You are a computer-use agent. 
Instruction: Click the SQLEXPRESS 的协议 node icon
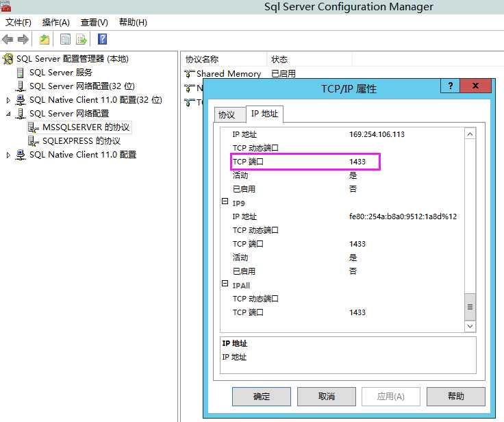coord(33,141)
